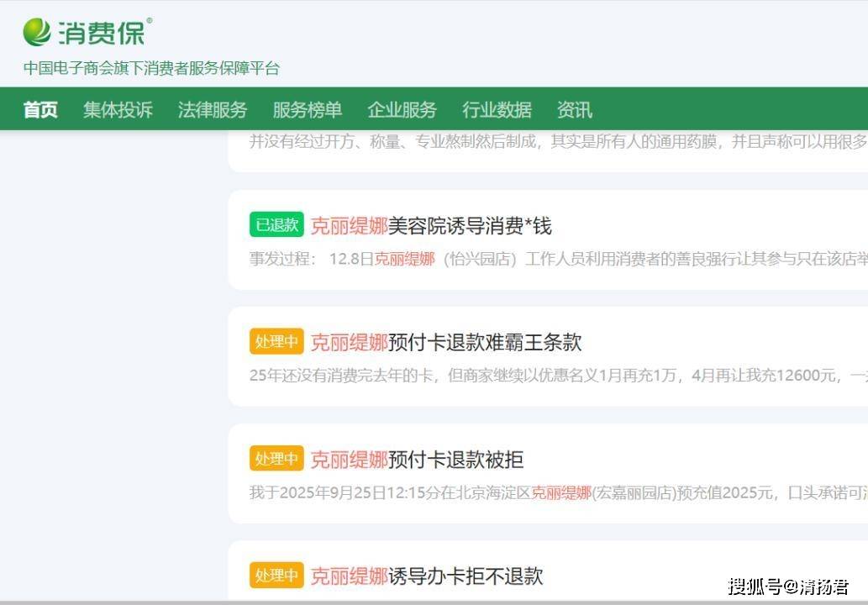Click 处理中 badge beside 预付卡退款被拒
This screenshot has height=605, width=868.
click(x=276, y=459)
